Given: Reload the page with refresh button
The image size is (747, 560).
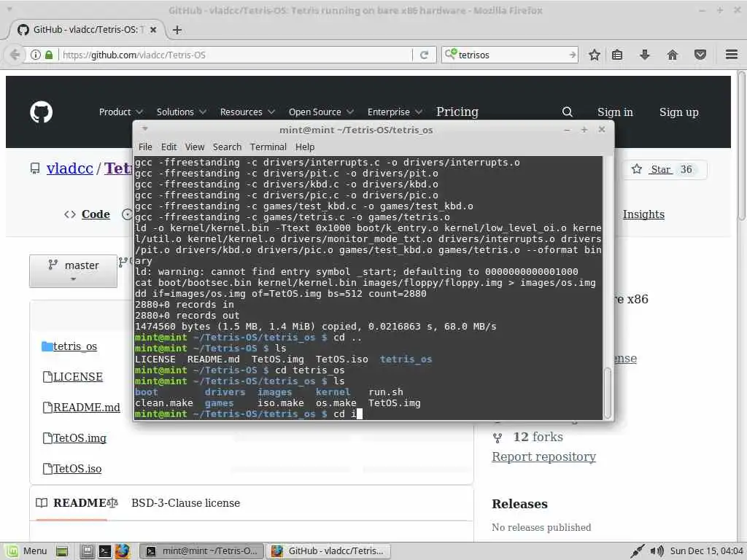Looking at the screenshot, I should pos(424,55).
